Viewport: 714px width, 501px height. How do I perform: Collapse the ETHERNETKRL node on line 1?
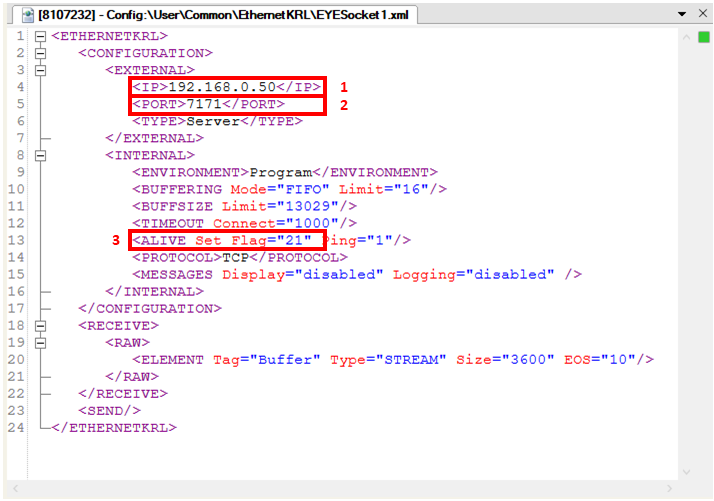(41, 36)
